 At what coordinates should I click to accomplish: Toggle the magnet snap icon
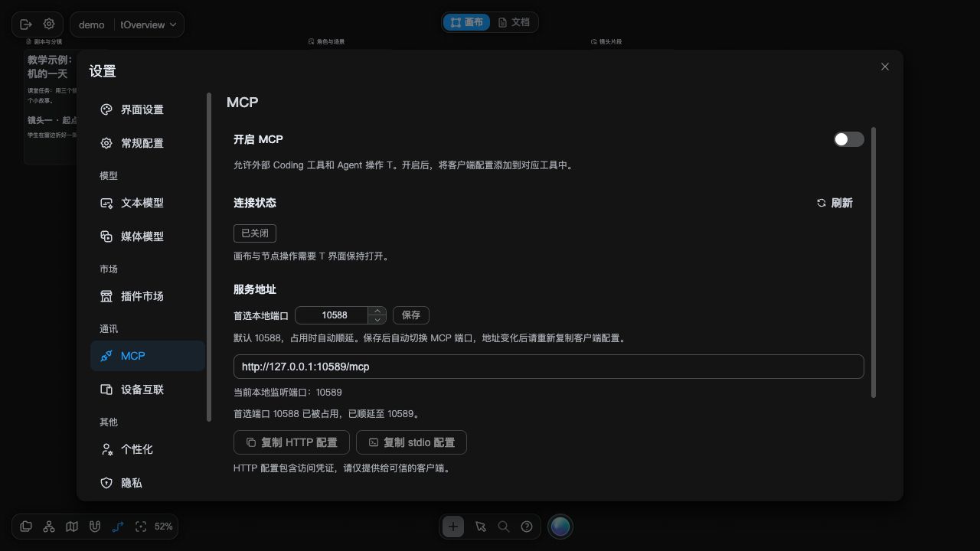pyautogui.click(x=95, y=527)
